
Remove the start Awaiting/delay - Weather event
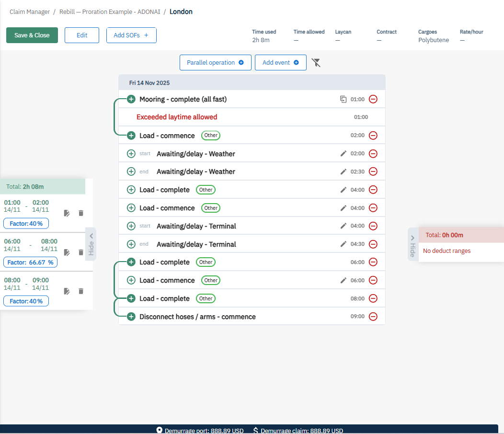coord(373,153)
